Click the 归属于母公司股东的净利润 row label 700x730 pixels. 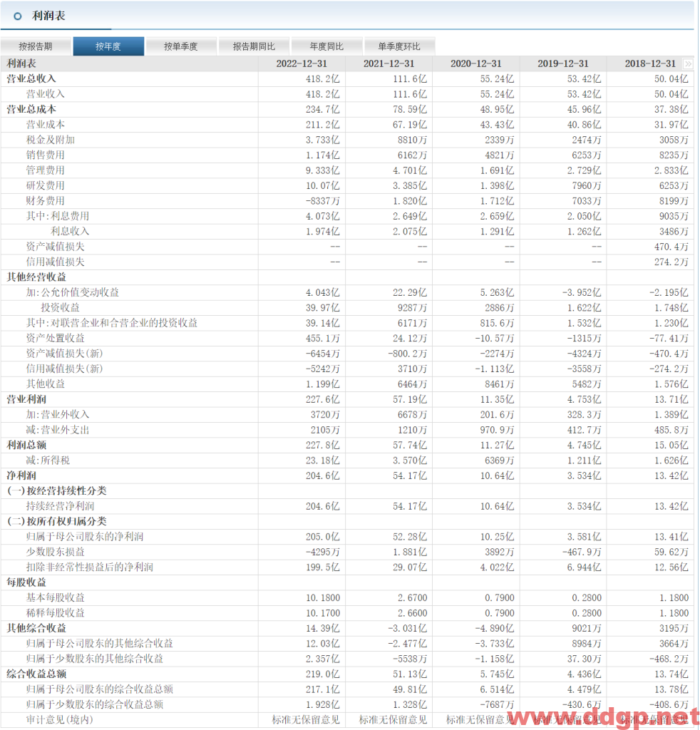tap(85, 537)
